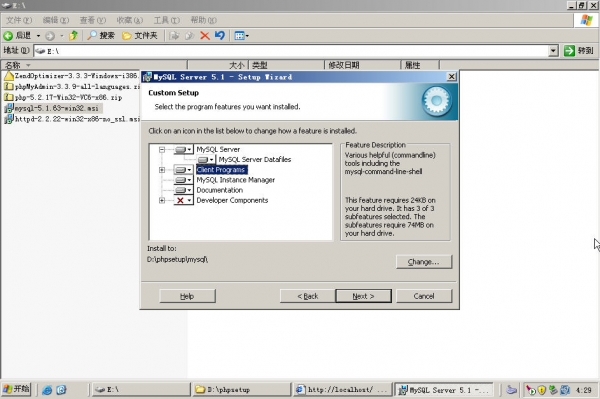
Task: Select the ZendOptimizer-3.3.3 file
Action: 72,76
